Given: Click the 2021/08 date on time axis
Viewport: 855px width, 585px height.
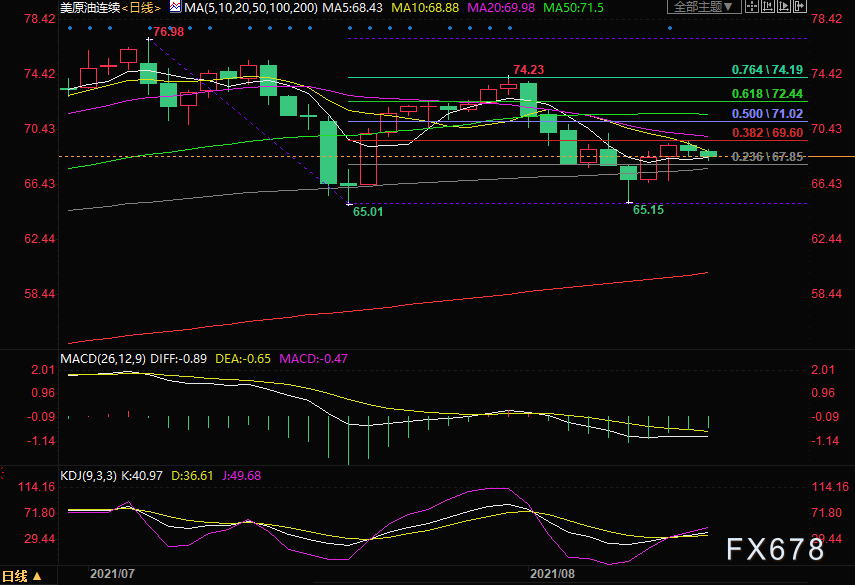Looking at the screenshot, I should click(552, 574).
